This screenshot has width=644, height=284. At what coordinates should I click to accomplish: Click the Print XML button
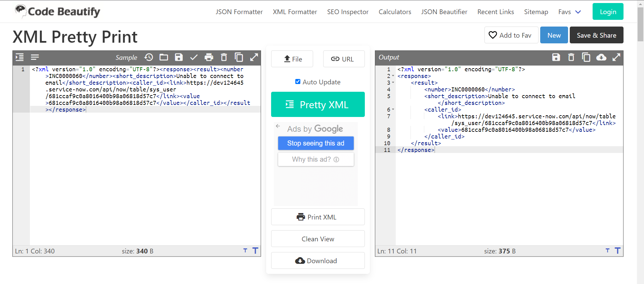coord(318,217)
